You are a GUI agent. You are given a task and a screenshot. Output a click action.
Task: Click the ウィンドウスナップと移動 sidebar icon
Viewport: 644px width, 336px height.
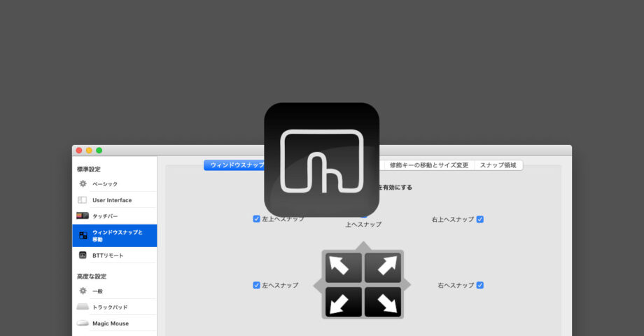(x=83, y=235)
